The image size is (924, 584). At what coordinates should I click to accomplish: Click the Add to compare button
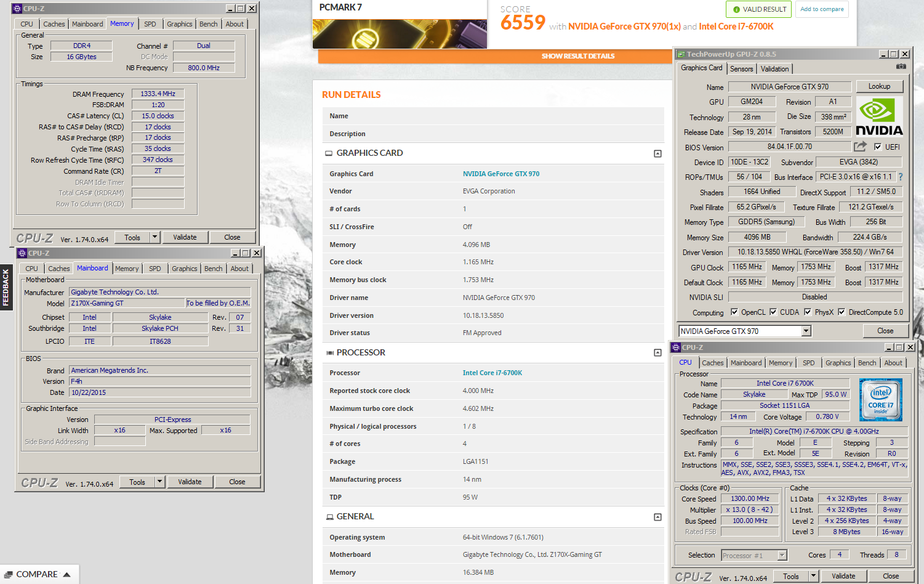pos(822,9)
